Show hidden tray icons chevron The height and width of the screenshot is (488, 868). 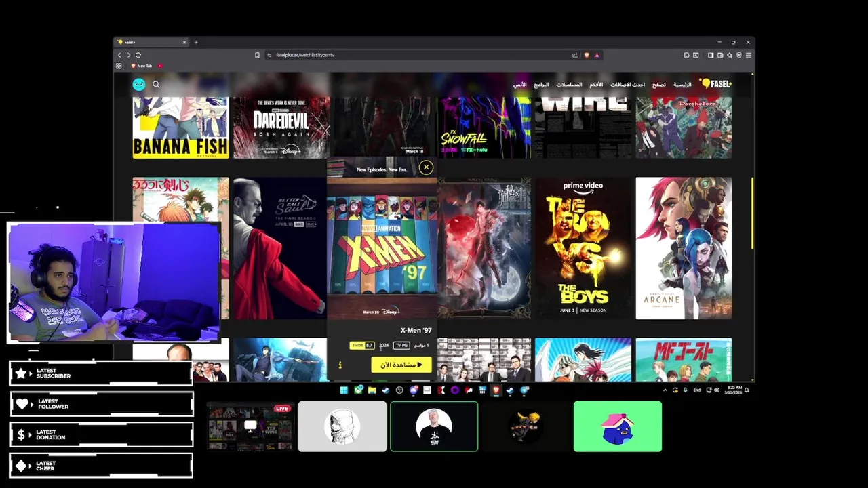(665, 390)
